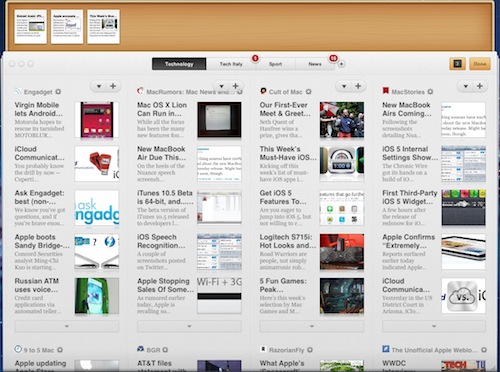Open the dropdown arrow above Cult of Mac column

[344, 86]
